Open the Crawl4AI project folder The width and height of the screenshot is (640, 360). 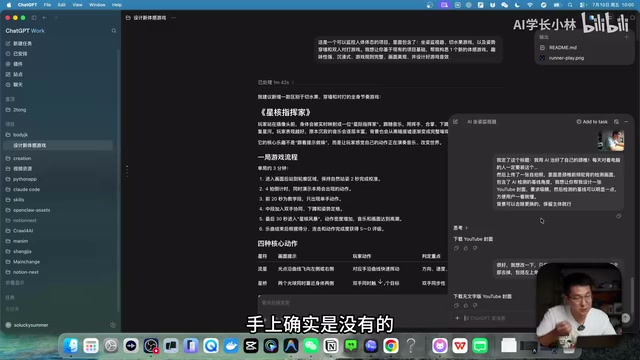pos(23,231)
